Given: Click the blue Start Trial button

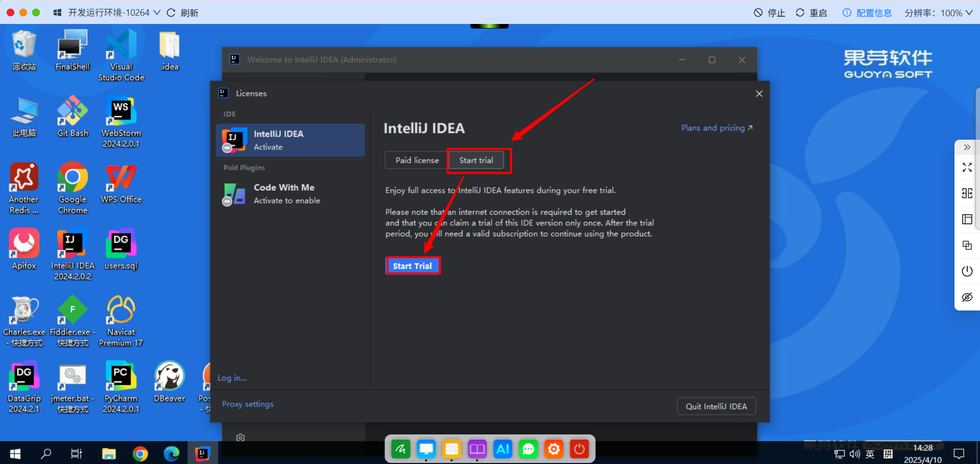Looking at the screenshot, I should [412, 266].
